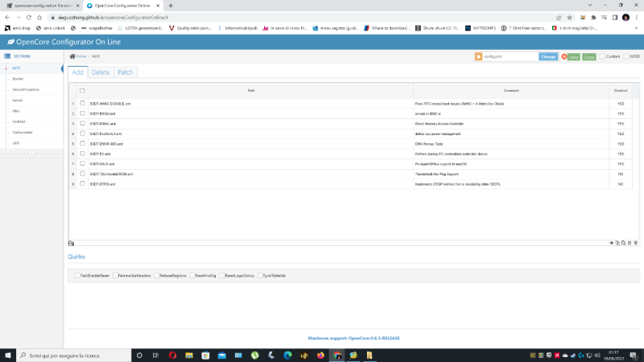Viewport: 644px width, 362px height.
Task: Click the taskbar search box
Action: tap(74, 356)
